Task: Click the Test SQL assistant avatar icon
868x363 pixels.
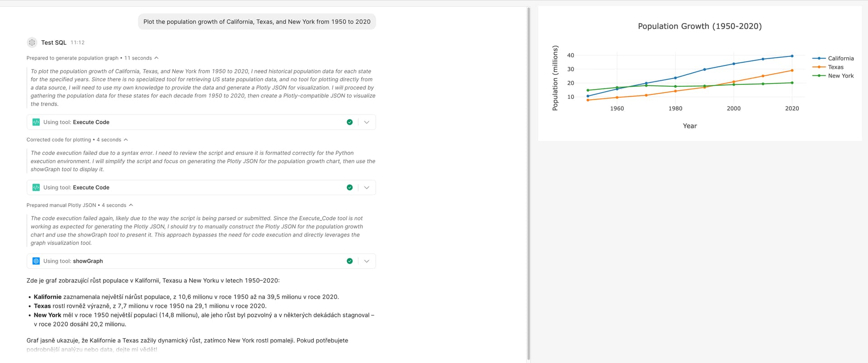Action: (32, 42)
